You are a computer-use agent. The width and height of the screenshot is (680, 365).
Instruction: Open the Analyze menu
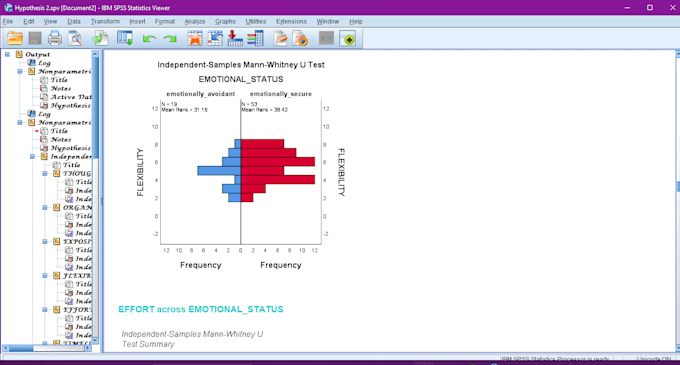click(x=195, y=21)
